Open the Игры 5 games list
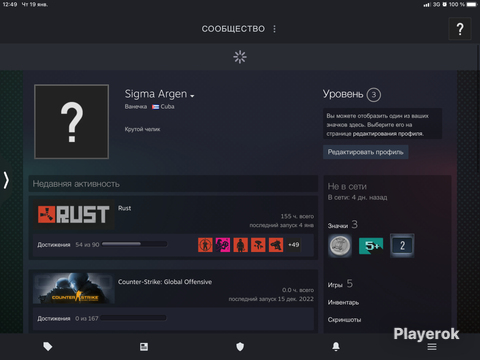Viewport: 480px width, 360px height. tap(340, 284)
